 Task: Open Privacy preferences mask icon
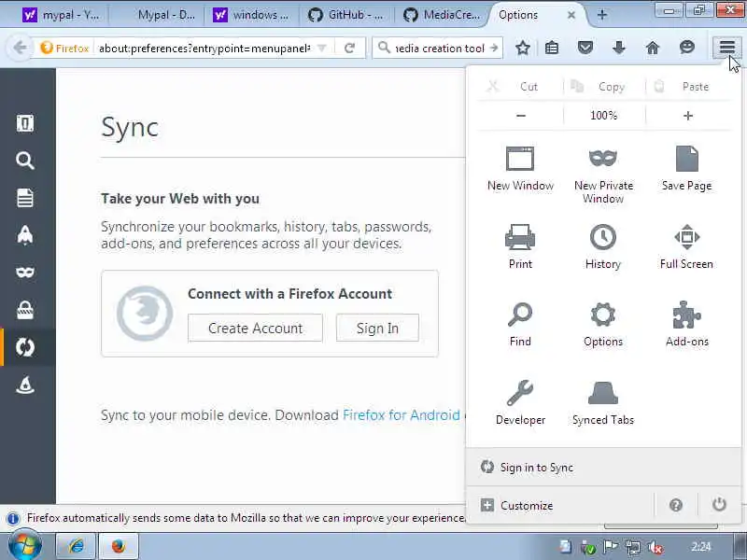(x=25, y=272)
